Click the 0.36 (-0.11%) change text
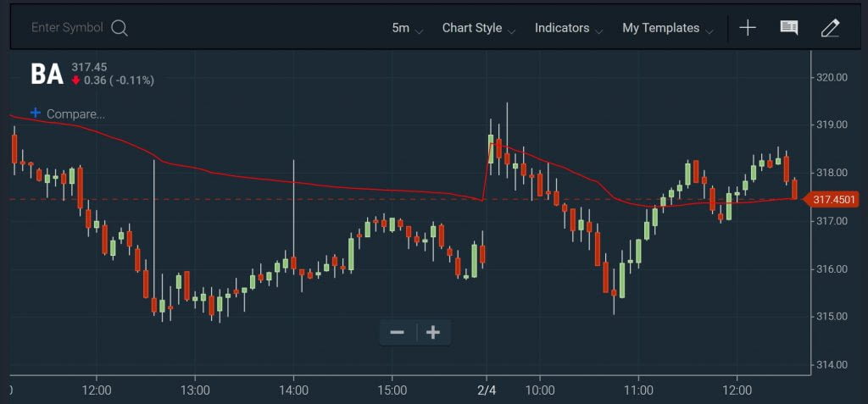The height and width of the screenshot is (404, 868). tap(119, 80)
